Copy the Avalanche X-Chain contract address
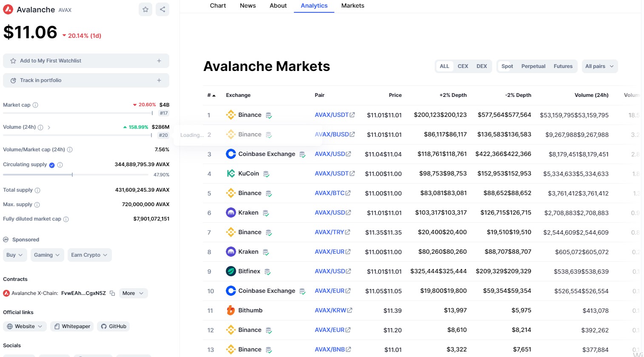 coord(112,293)
